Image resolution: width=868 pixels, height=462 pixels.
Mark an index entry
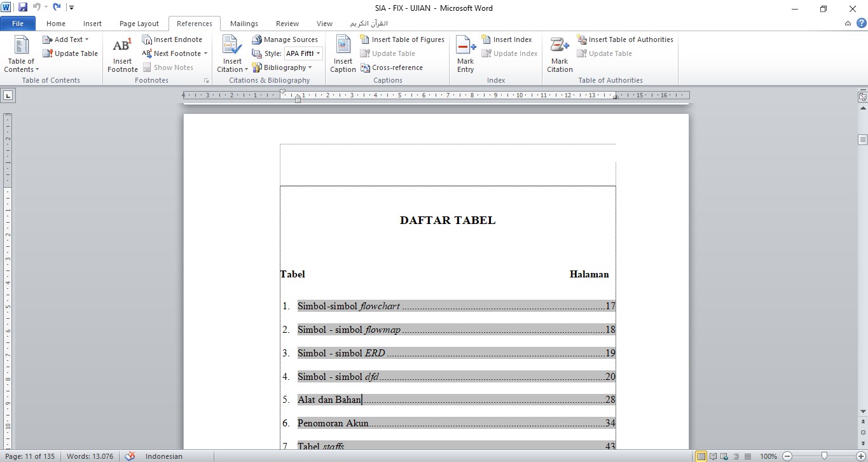click(465, 54)
